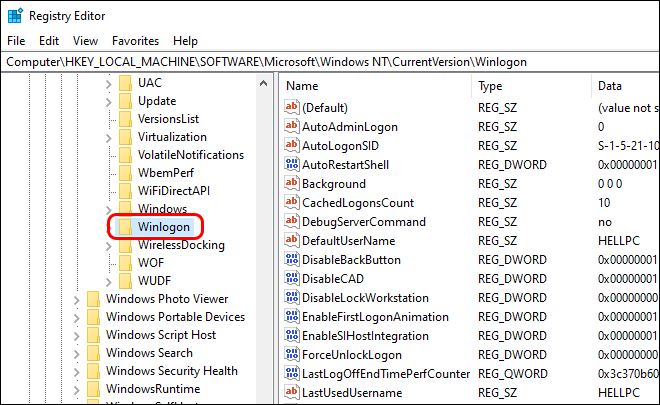Select WindowsRuntime folder icon
The height and width of the screenshot is (405, 660).
tap(93, 389)
